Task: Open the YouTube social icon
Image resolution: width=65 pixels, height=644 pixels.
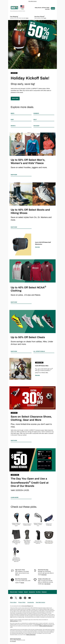Action: [x=30, y=598]
